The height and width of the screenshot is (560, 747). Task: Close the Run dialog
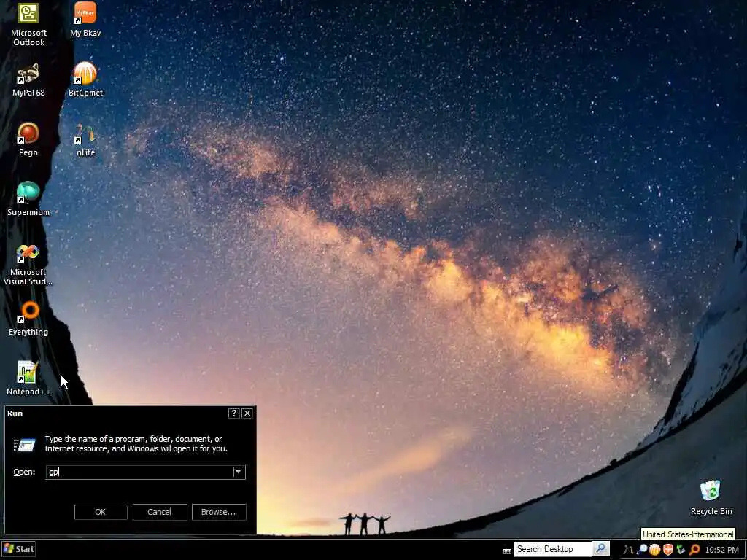247,413
